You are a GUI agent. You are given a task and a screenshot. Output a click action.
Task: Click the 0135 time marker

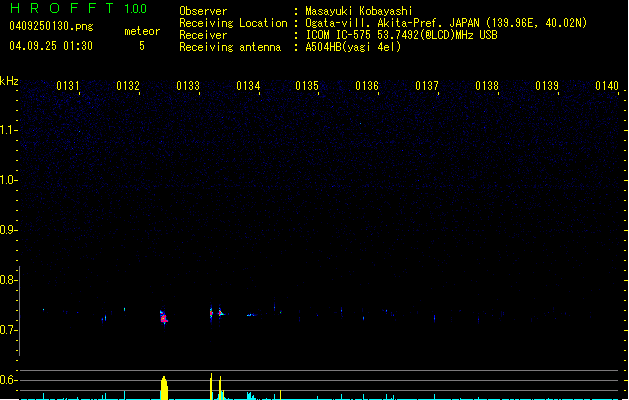pos(307,86)
